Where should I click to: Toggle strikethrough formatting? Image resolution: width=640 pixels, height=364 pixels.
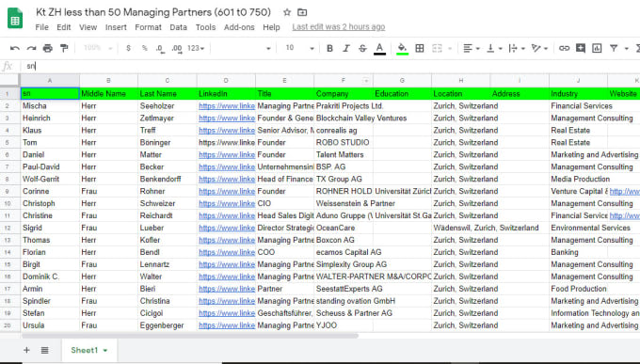pos(362,48)
